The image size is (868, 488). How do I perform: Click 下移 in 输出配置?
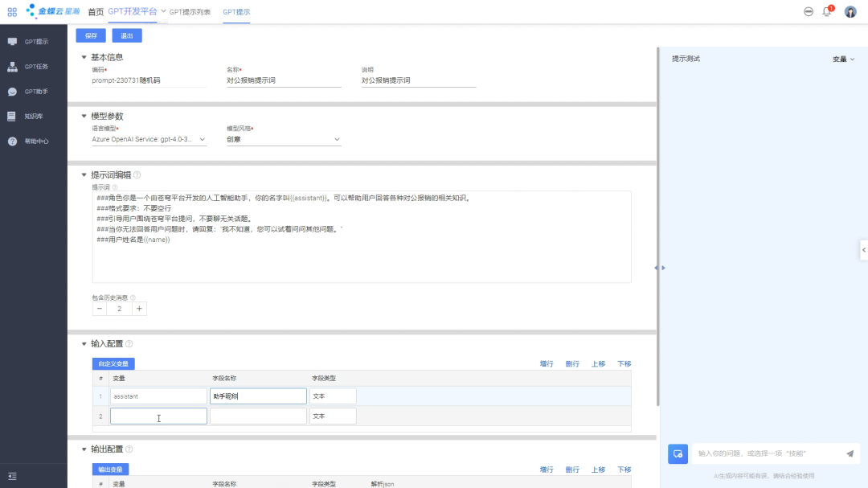624,470
